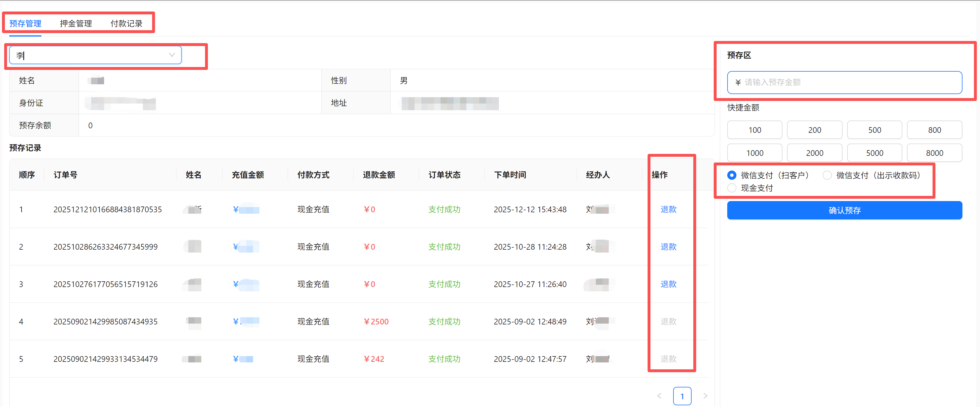The height and width of the screenshot is (407, 980).
Task: Select 微信支付（出示收款码）radio option
Action: (x=827, y=175)
